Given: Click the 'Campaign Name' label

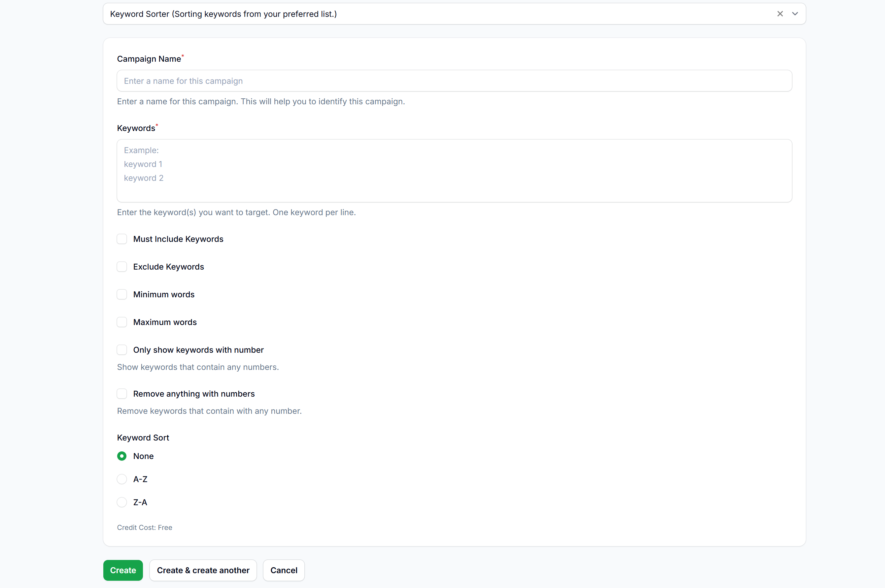Looking at the screenshot, I should 149,59.
